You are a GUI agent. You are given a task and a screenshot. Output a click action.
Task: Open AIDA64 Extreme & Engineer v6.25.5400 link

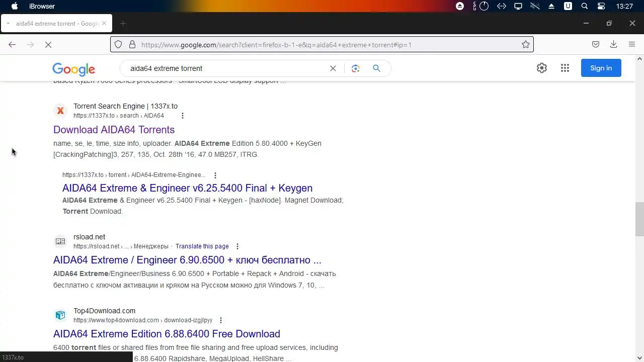click(x=187, y=188)
